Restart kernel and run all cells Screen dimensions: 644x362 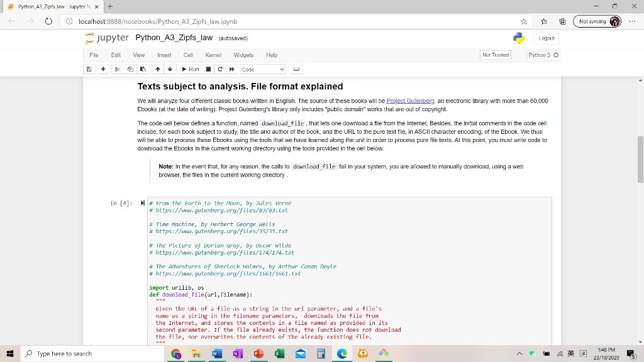232,69
